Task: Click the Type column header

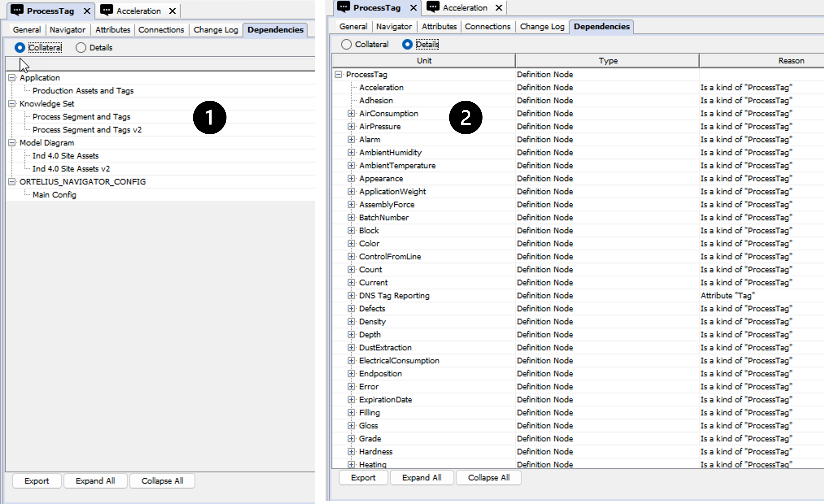Action: (x=608, y=61)
